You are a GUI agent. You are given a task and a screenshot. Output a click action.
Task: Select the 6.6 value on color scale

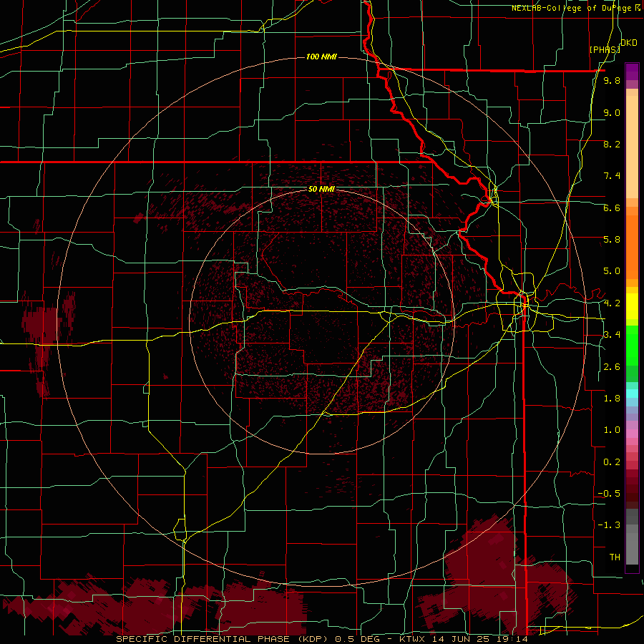(612, 208)
